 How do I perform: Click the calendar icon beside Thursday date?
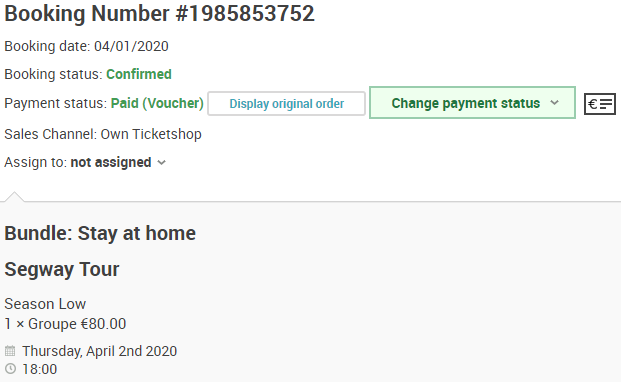pyautogui.click(x=10, y=351)
